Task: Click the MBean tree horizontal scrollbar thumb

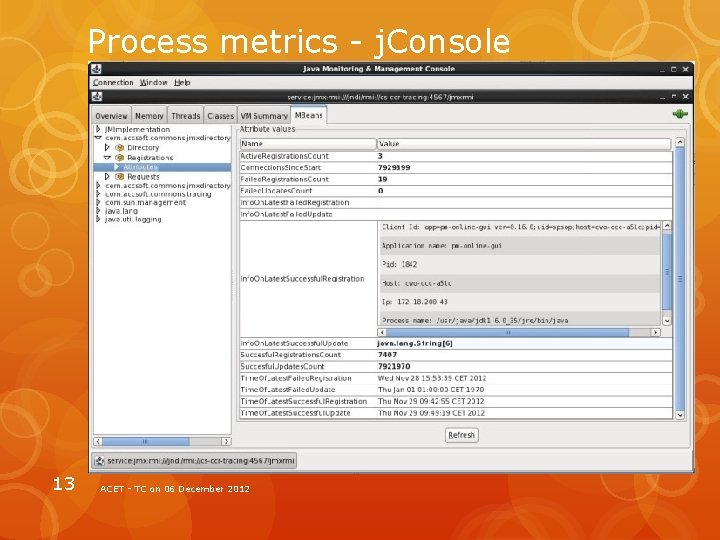Action: click(145, 441)
